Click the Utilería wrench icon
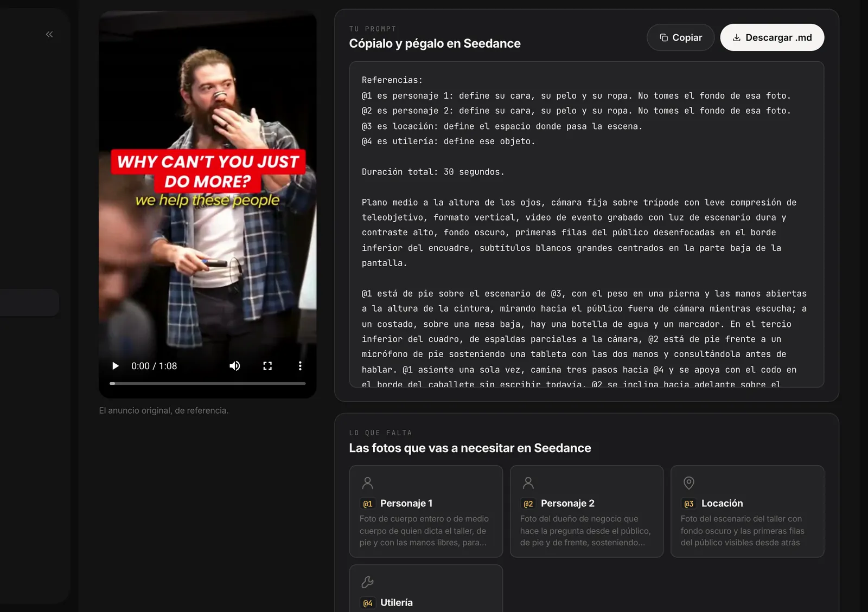 (x=367, y=582)
